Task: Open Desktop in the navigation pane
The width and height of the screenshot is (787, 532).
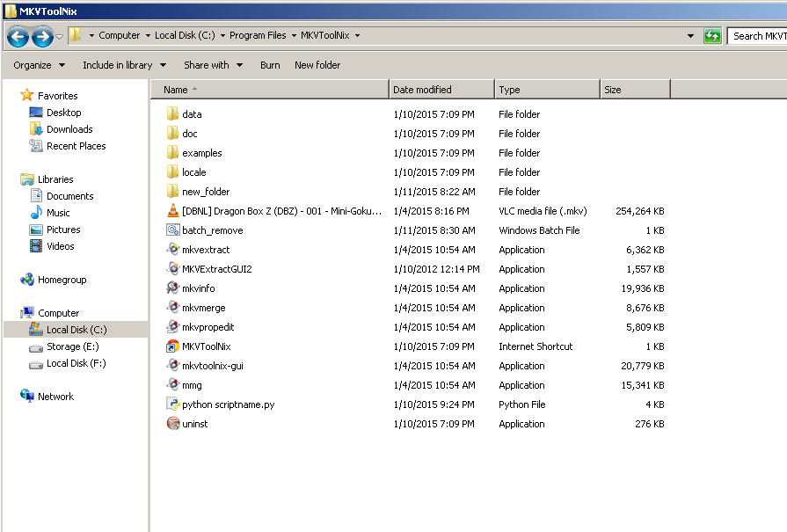Action: tap(63, 113)
